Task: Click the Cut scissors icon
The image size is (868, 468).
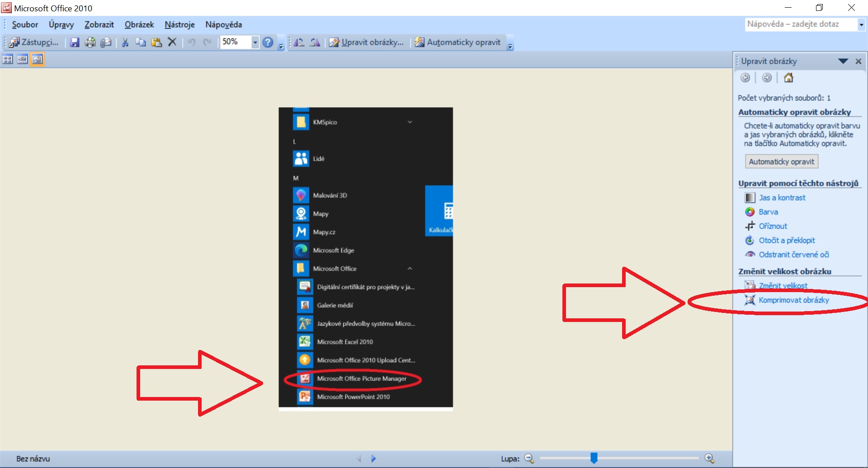Action: (125, 43)
